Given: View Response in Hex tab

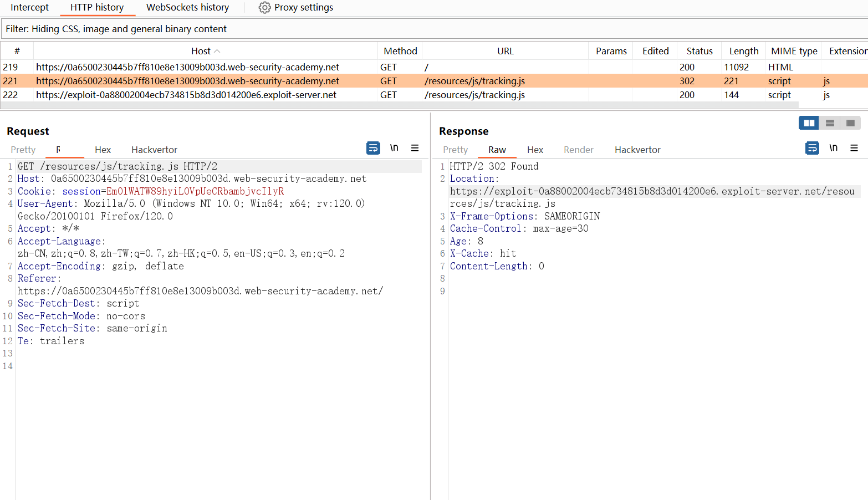Looking at the screenshot, I should pos(535,150).
